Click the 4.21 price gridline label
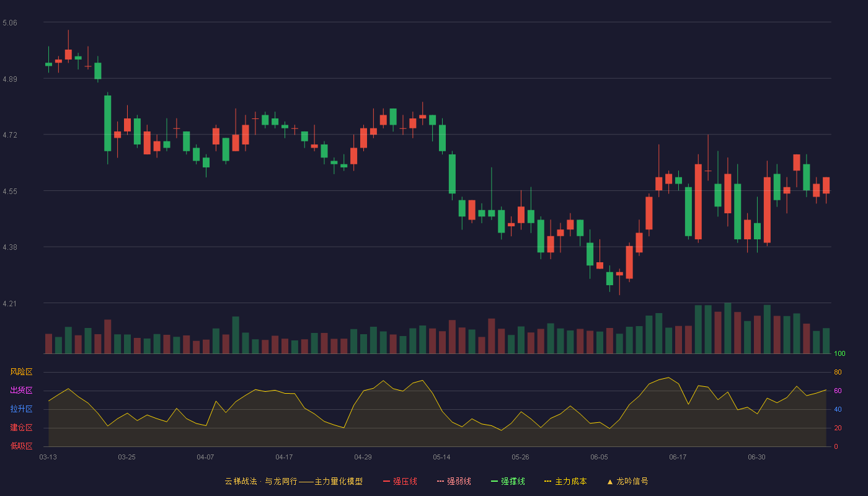 click(x=10, y=304)
